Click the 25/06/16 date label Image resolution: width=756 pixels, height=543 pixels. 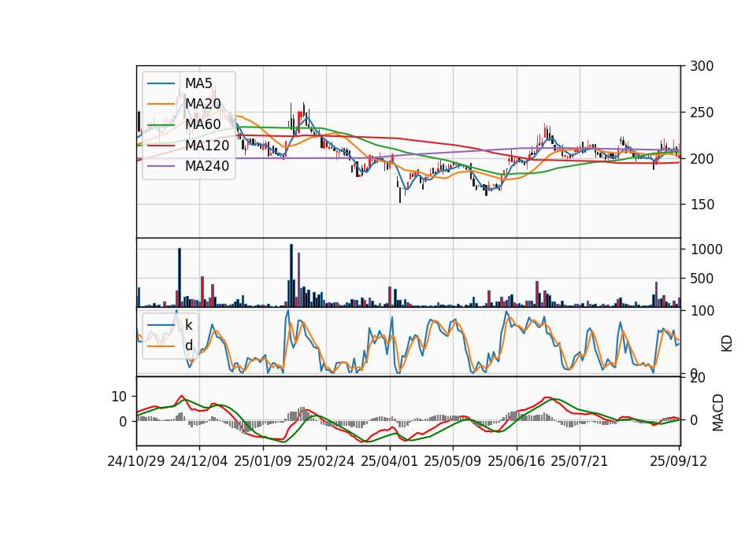517,461
